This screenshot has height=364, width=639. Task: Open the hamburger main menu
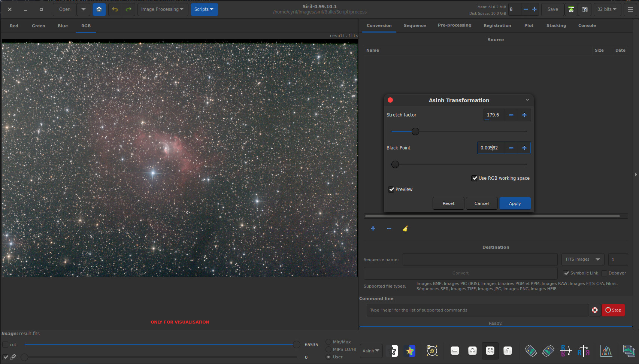click(x=630, y=9)
